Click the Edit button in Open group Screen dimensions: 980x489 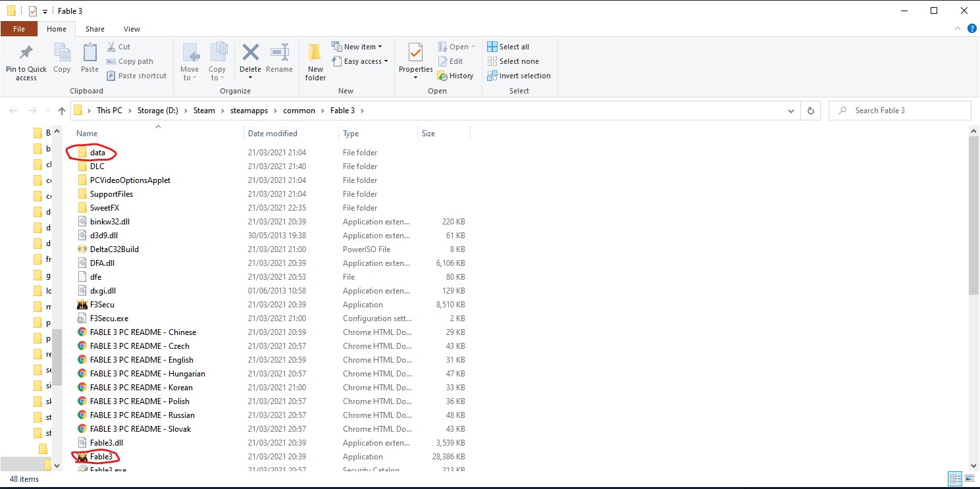[451, 61]
